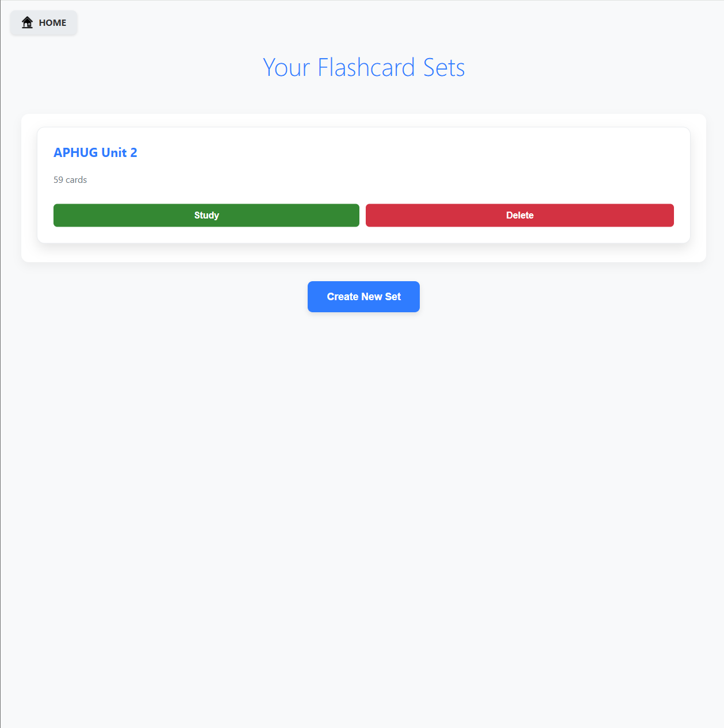724x728 pixels.
Task: Start studying with the green Study button
Action: point(206,215)
